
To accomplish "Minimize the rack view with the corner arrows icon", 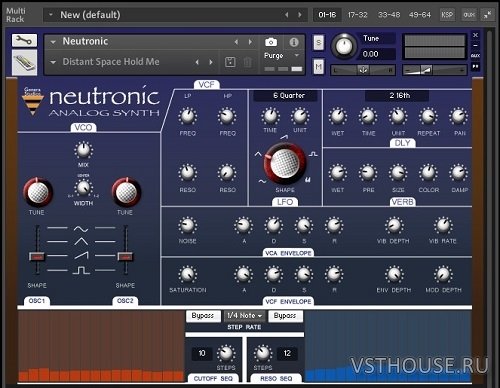I will (487, 15).
